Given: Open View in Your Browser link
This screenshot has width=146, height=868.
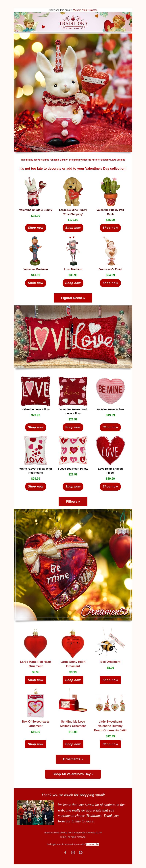Looking at the screenshot, I should (x=85, y=10).
